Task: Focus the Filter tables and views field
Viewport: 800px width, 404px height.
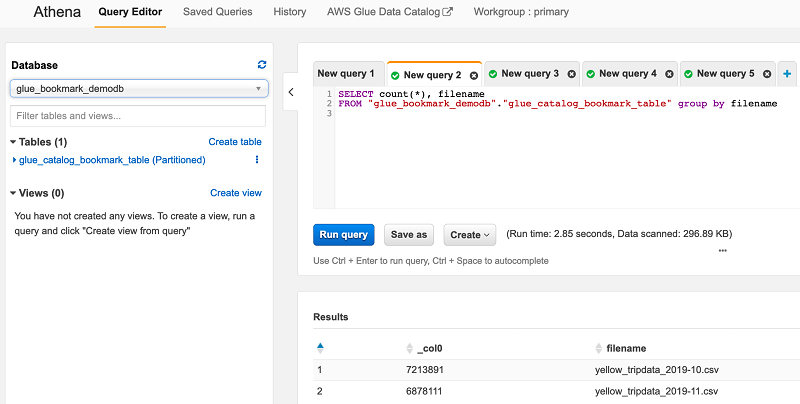Action: click(139, 116)
